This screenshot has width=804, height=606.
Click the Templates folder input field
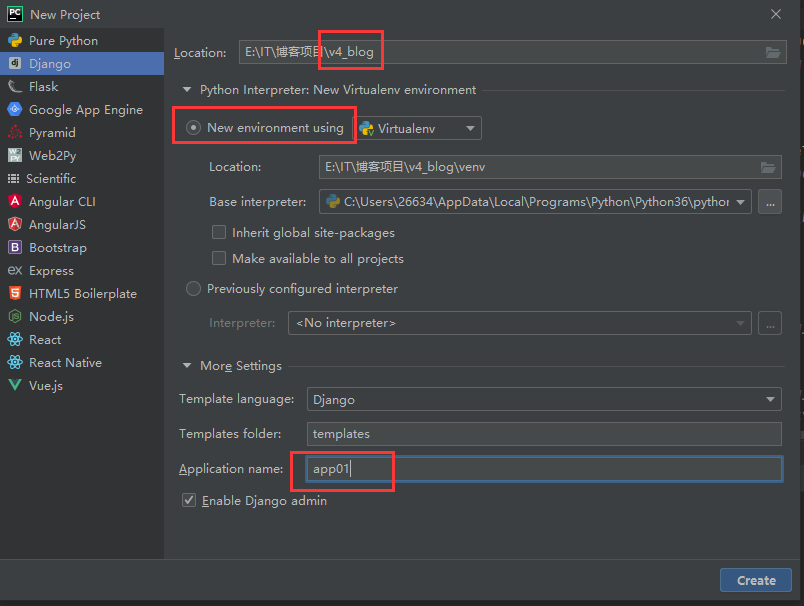(544, 434)
